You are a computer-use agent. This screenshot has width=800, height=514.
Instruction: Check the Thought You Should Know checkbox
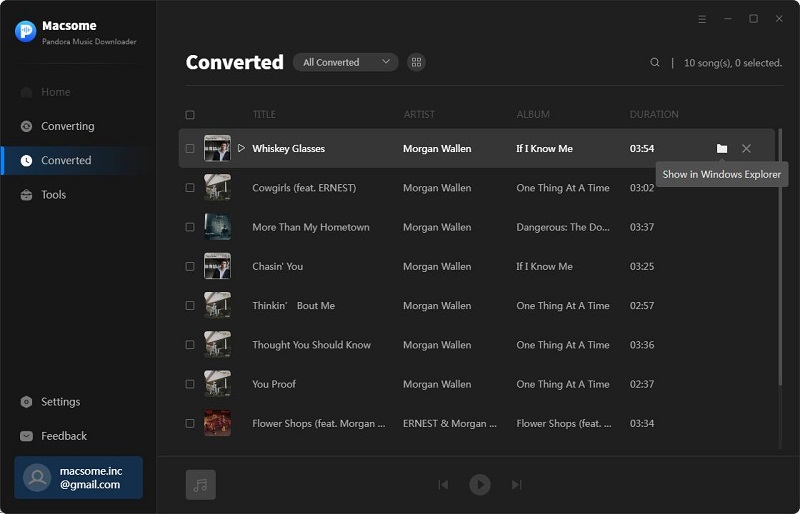190,345
